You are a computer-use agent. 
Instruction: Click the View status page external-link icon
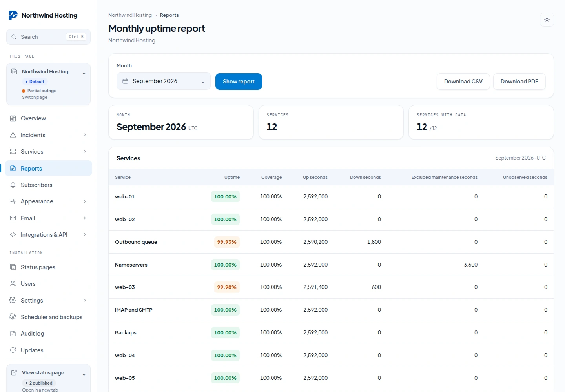(14, 372)
